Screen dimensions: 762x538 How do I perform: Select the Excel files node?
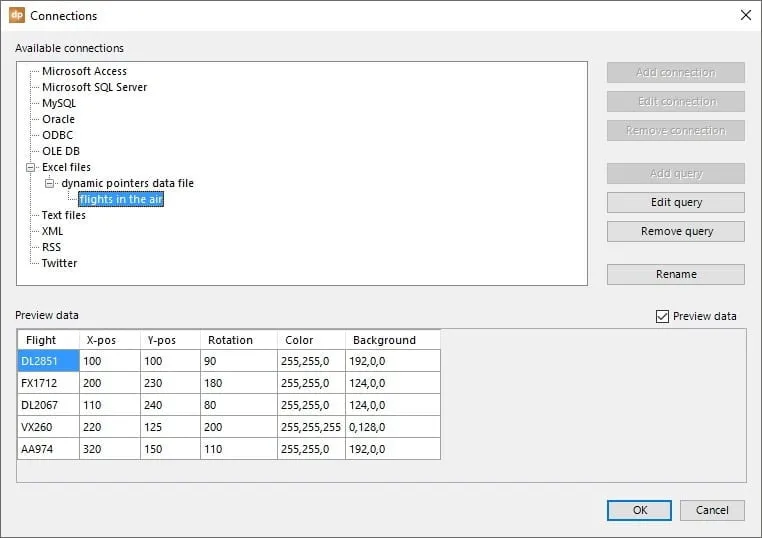point(66,168)
